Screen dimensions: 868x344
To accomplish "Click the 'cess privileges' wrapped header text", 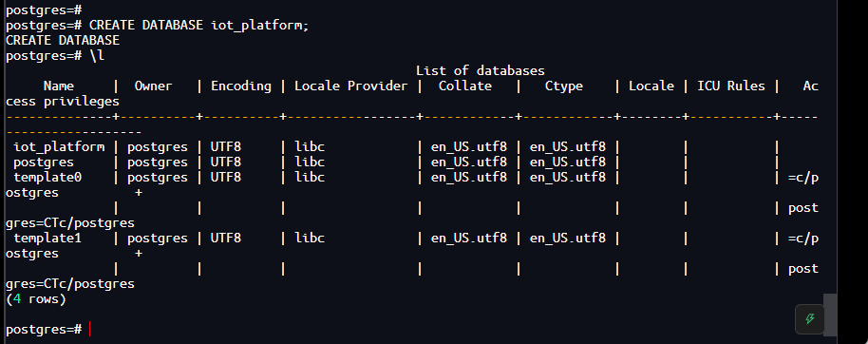I will tap(63, 102).
